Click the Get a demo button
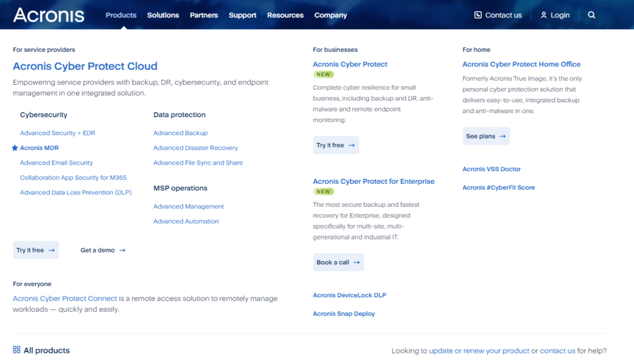The height and width of the screenshot is (364, 634). (103, 250)
